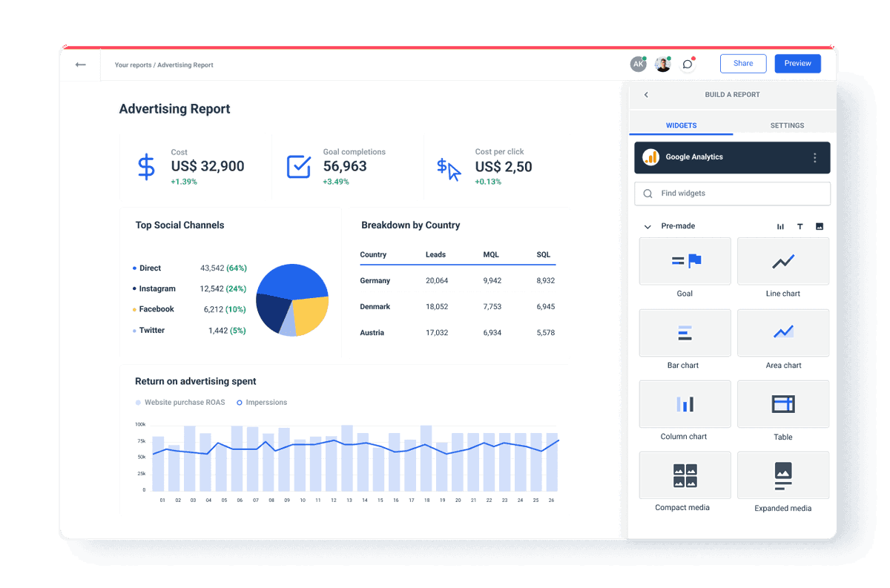
Task: Open the Widgets tab
Action: (x=681, y=125)
